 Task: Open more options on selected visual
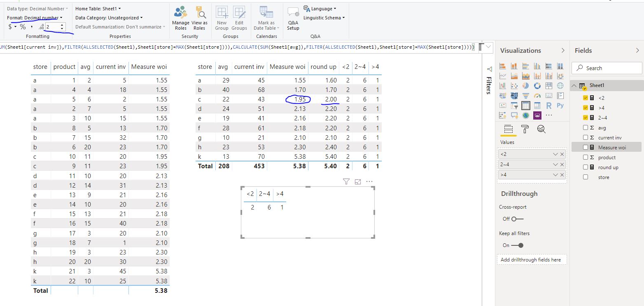point(369,181)
